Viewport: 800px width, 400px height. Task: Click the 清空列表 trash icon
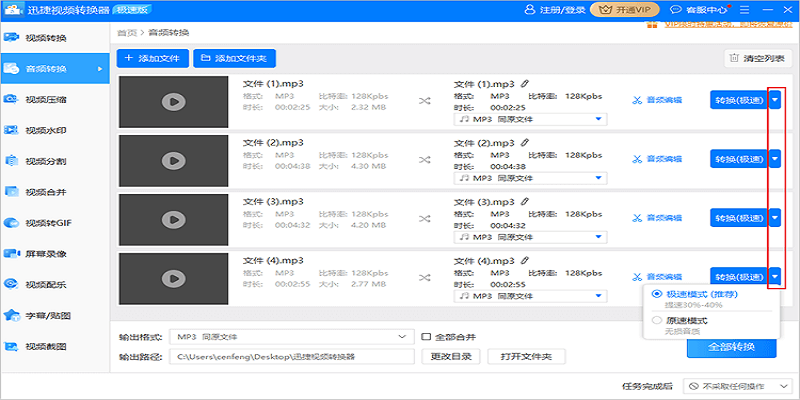(735, 59)
